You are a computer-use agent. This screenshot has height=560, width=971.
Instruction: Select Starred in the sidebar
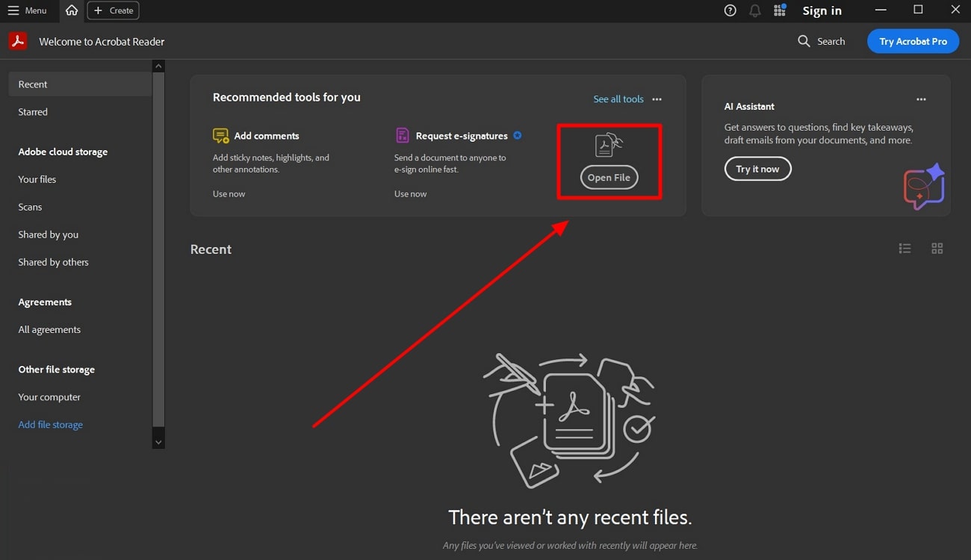(x=33, y=112)
